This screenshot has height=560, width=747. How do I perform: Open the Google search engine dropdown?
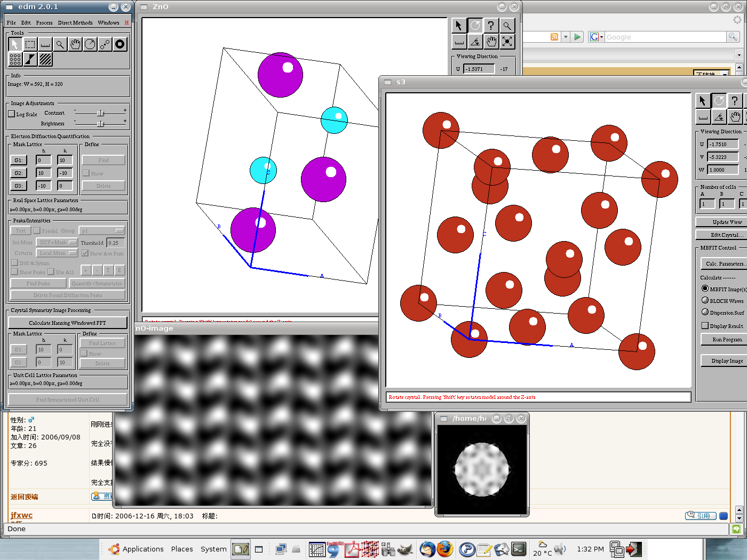[597, 37]
